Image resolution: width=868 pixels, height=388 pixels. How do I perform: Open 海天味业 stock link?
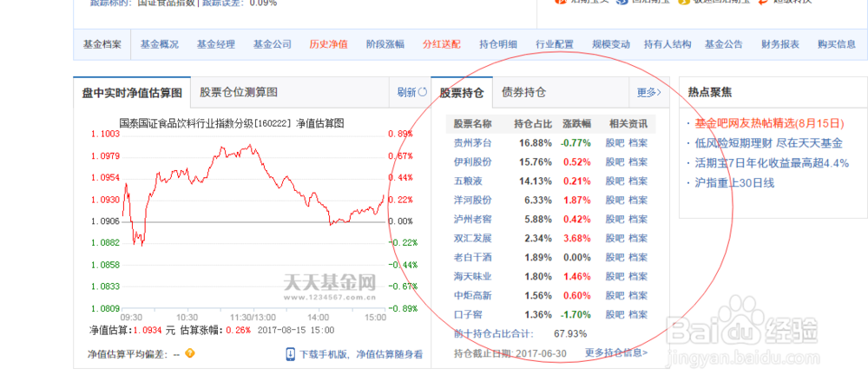[x=472, y=276]
